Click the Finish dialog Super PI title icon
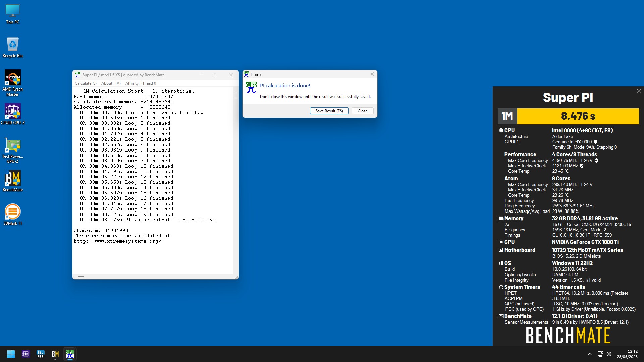 [246, 74]
